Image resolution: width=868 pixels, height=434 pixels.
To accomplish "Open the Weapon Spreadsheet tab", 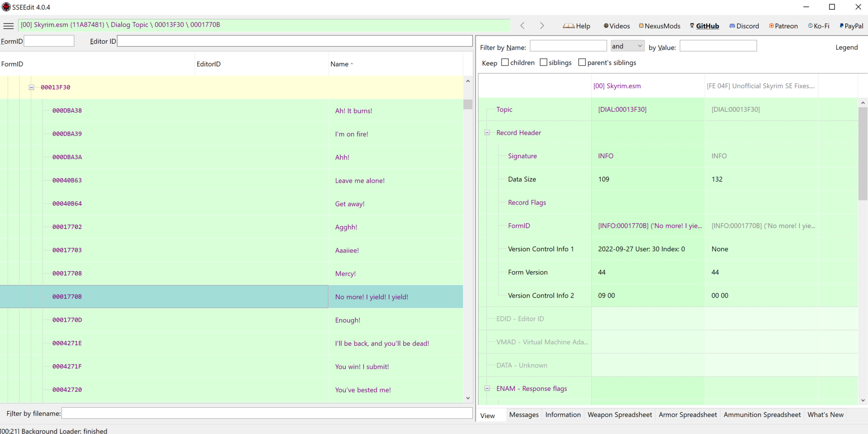I will click(x=619, y=415).
